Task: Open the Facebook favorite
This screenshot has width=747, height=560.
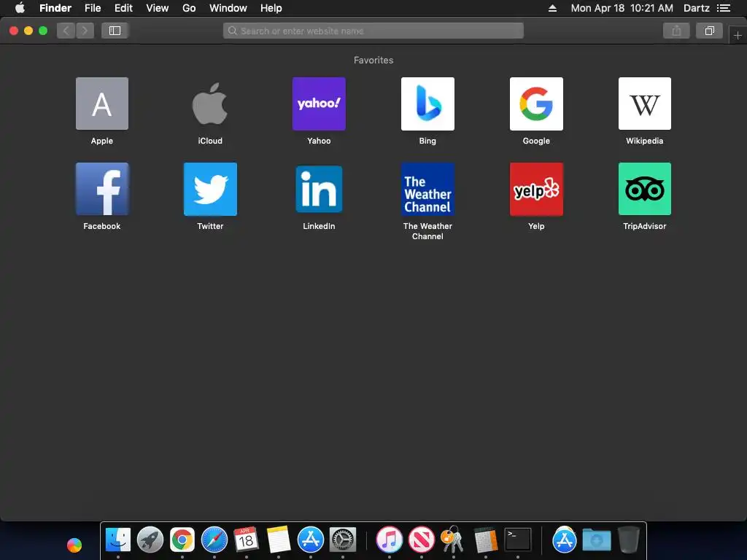Action: [102, 189]
